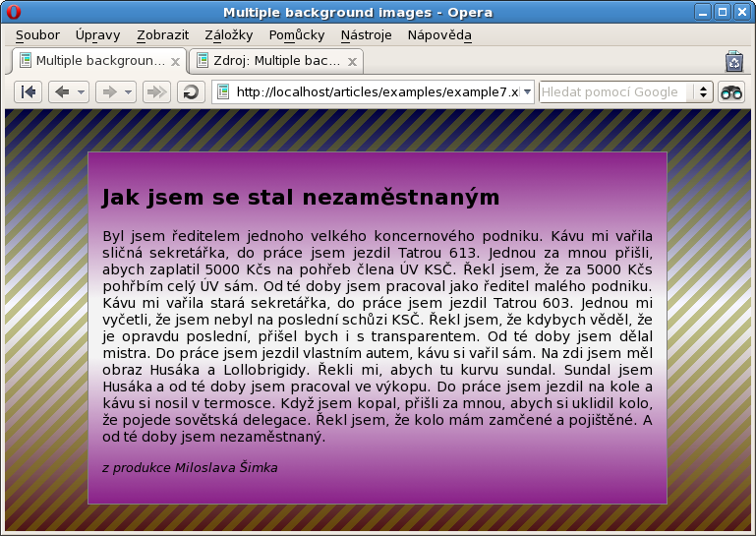The width and height of the screenshot is (756, 536).
Task: Expand the Forward history dropdown arrow
Action: point(128,91)
